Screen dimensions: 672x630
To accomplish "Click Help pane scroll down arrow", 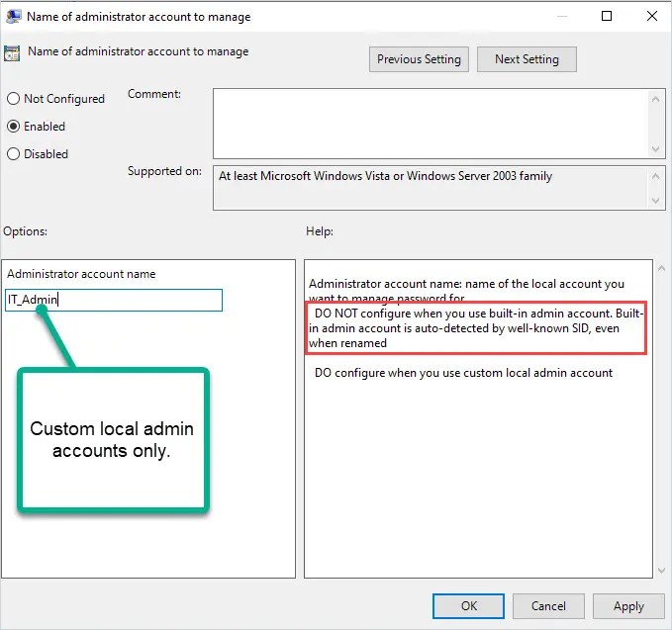I will (661, 570).
